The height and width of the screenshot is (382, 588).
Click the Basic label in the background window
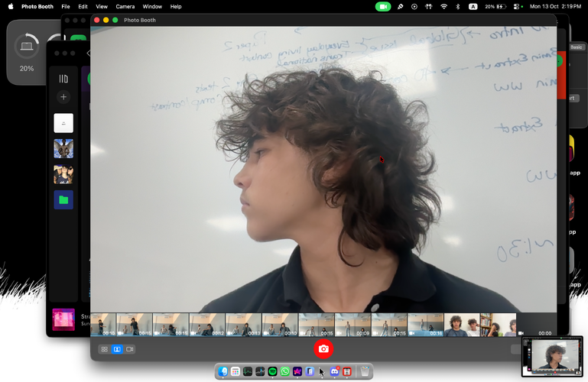click(x=576, y=47)
